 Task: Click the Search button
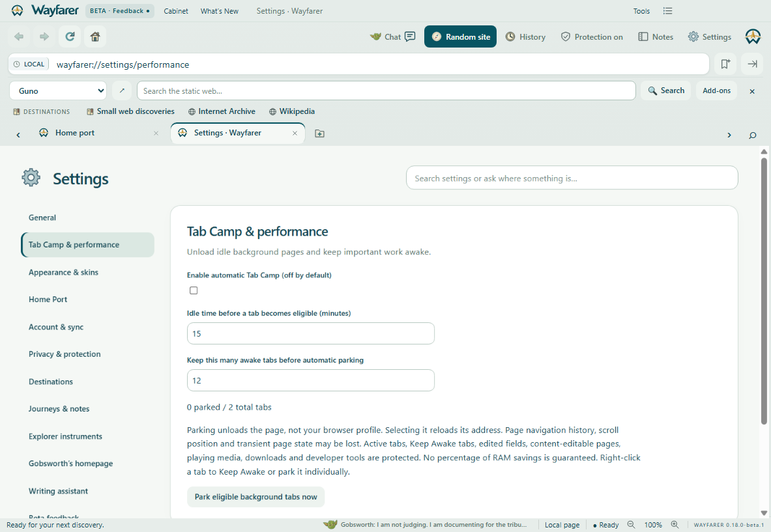click(666, 91)
